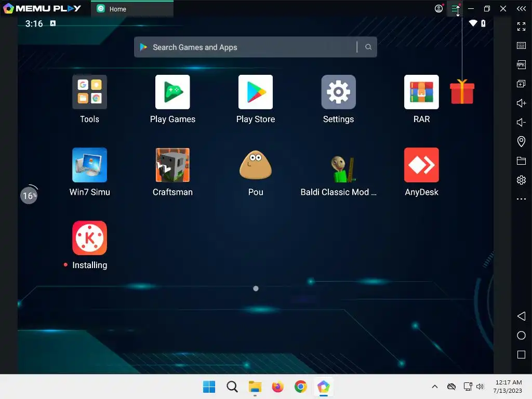This screenshot has width=532, height=399.
Task: Click the Android battery status icon
Action: click(484, 23)
